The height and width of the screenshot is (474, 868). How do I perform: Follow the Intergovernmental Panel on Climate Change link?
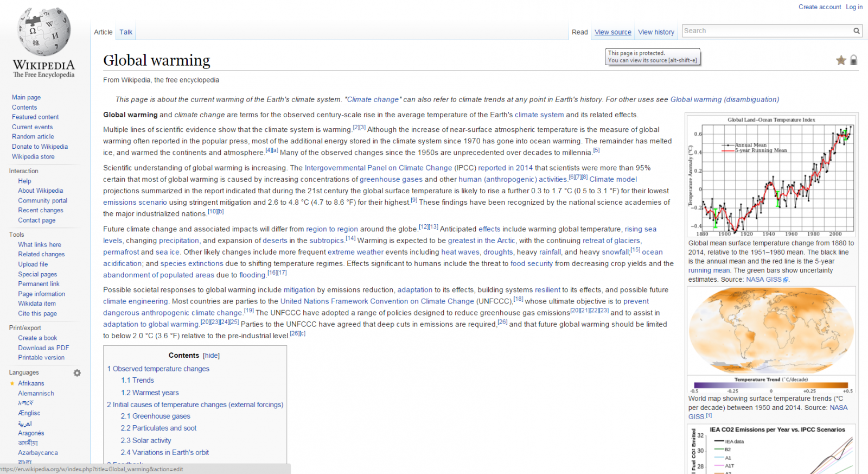click(378, 168)
